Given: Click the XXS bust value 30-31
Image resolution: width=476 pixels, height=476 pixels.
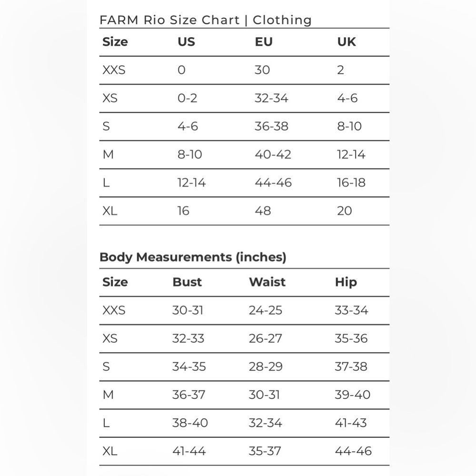Looking at the screenshot, I should point(188,310).
